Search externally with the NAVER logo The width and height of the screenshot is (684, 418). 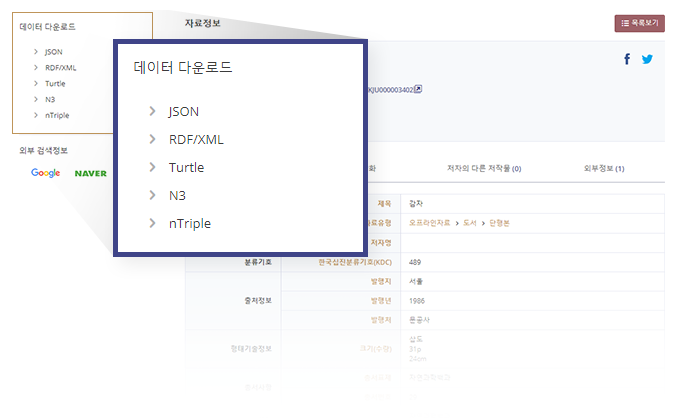click(x=90, y=173)
